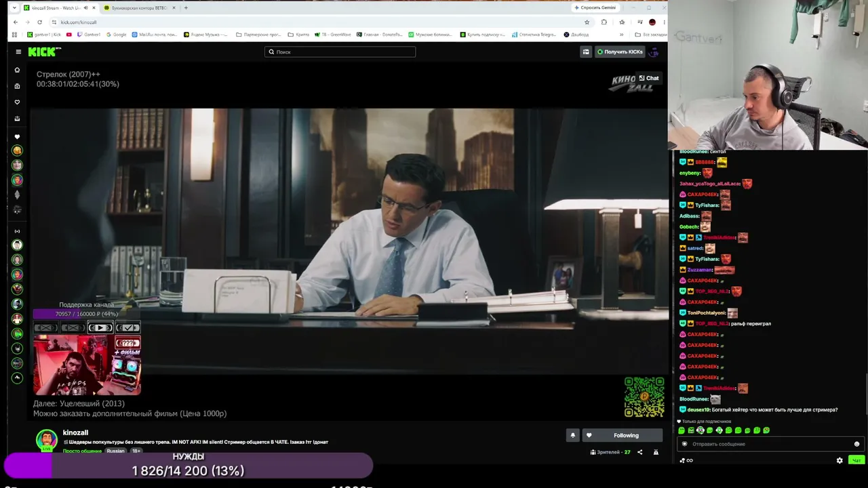
Task: Close the kinozall Stream tab
Action: click(x=94, y=7)
